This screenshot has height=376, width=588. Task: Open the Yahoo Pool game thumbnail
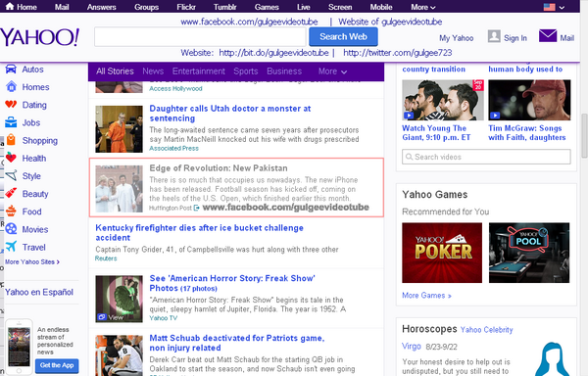tap(529, 253)
